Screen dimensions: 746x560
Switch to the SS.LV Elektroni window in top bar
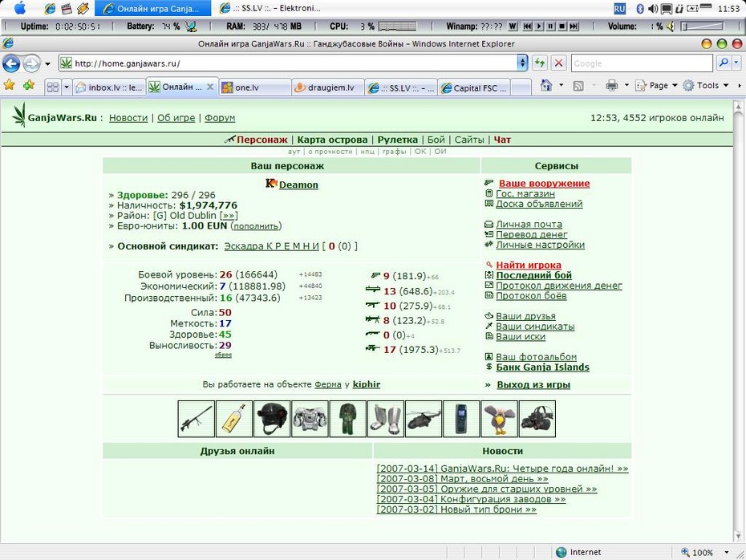click(x=270, y=8)
